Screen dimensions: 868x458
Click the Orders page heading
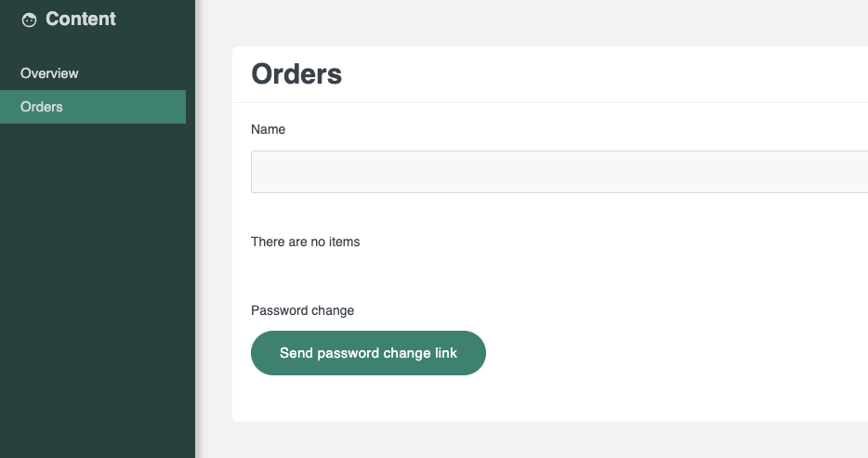296,74
